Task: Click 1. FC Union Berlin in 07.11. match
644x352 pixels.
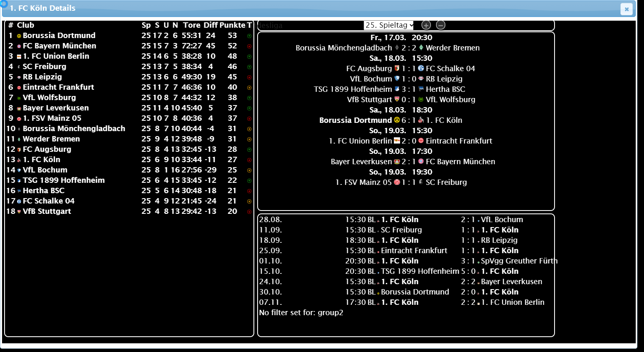Action: coord(513,302)
